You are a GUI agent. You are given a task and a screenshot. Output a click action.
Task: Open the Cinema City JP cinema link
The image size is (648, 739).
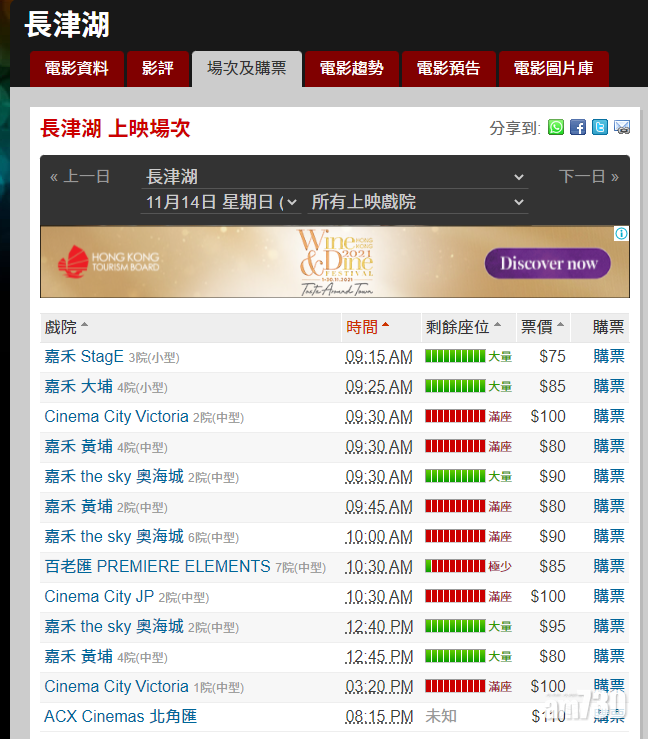[x=99, y=596]
